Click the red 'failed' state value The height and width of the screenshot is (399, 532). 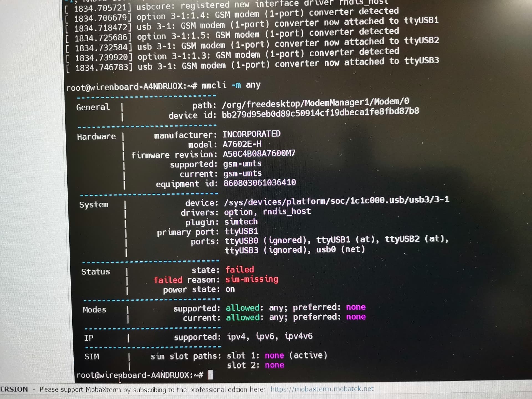[240, 269]
